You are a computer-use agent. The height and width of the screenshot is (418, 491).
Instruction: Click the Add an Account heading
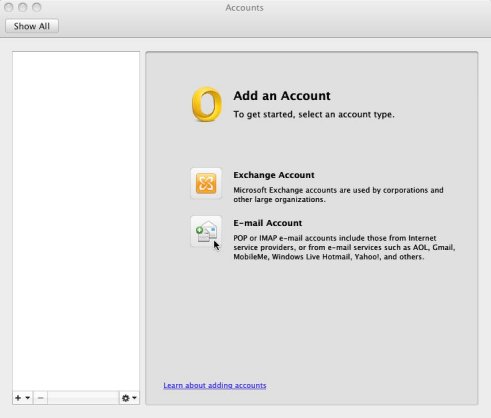coord(282,96)
